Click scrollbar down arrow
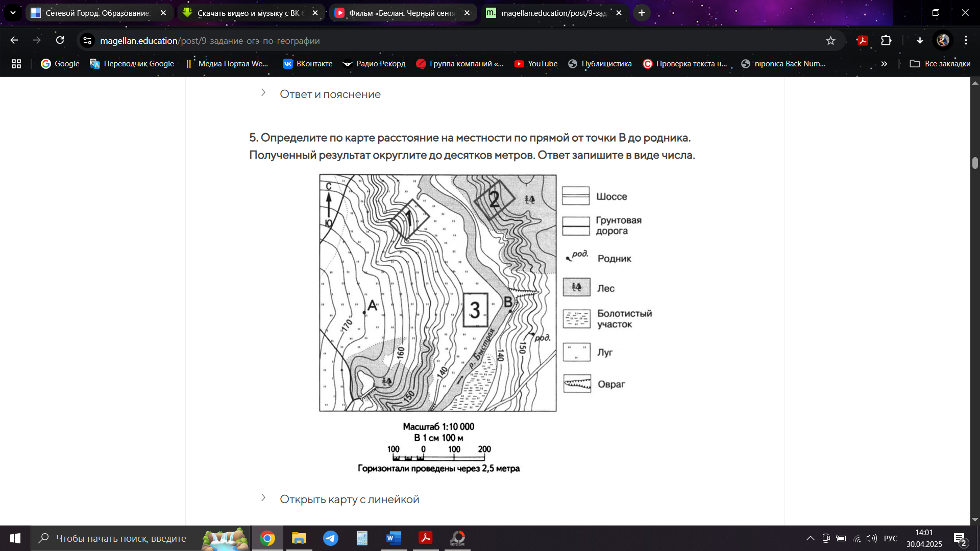Image resolution: width=980 pixels, height=551 pixels. point(975,519)
